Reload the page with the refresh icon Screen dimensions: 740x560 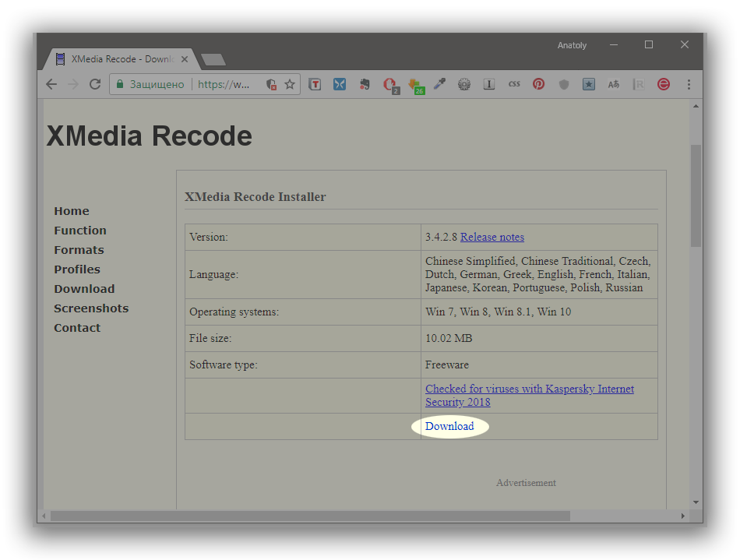[95, 84]
